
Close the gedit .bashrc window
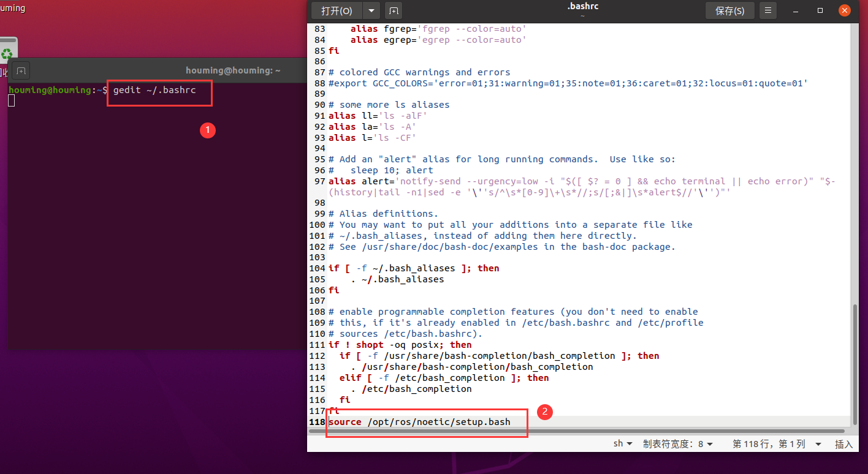tap(845, 10)
